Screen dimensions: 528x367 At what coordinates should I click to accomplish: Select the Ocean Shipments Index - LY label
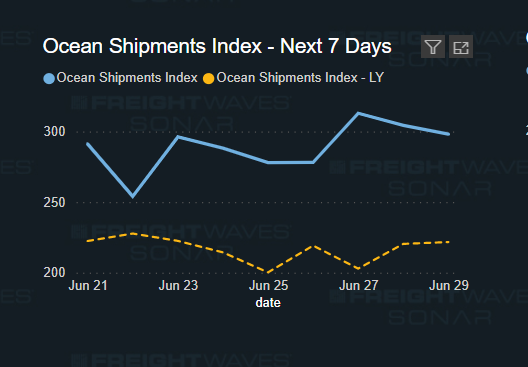click(300, 78)
